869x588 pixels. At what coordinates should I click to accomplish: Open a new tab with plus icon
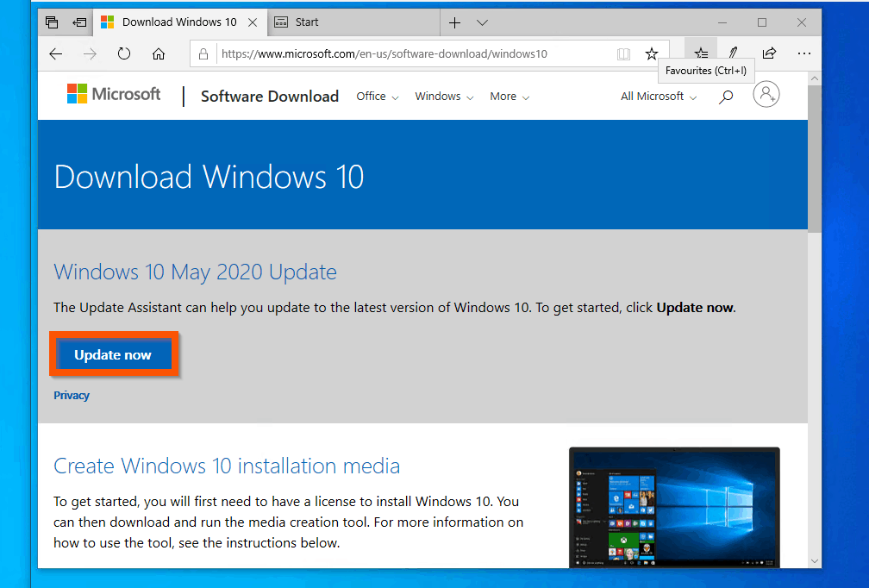point(454,22)
